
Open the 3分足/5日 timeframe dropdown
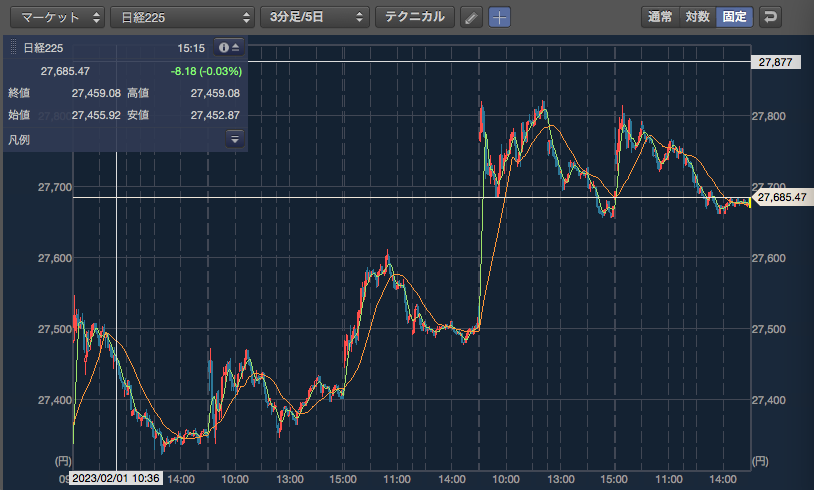(315, 17)
